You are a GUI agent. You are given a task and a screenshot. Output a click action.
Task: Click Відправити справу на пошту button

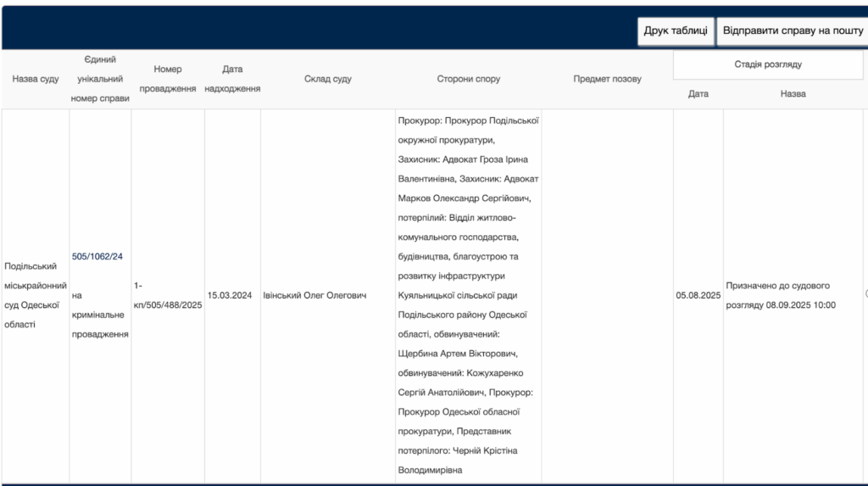[x=793, y=31]
